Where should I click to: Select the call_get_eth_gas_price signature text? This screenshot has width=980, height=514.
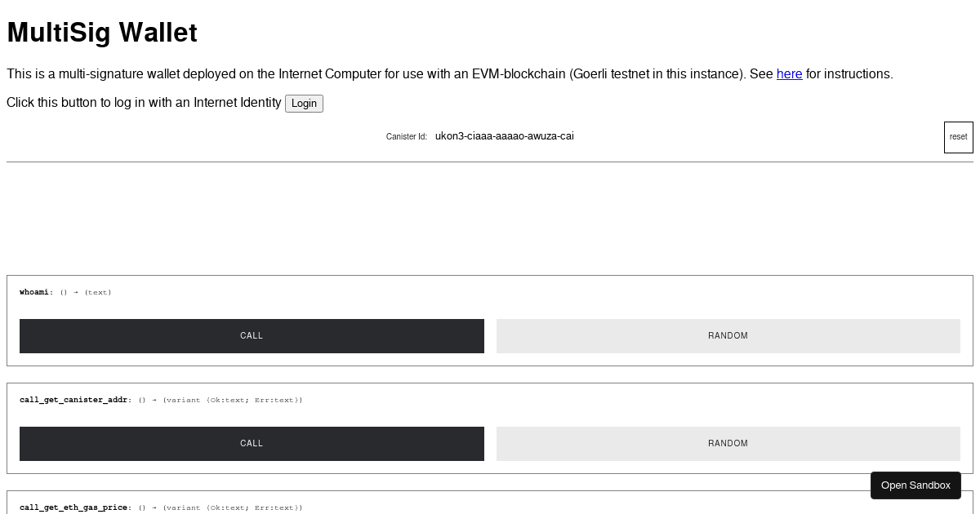[x=161, y=507]
